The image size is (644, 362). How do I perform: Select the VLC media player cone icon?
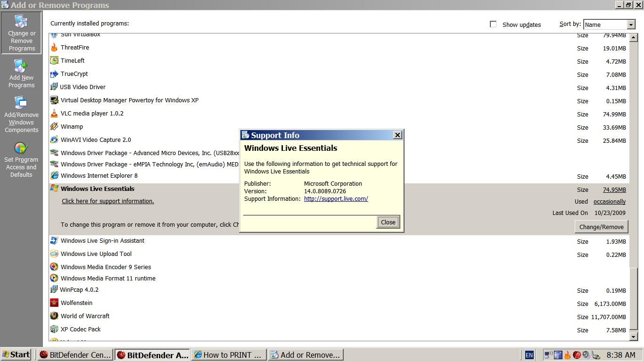coord(54,114)
